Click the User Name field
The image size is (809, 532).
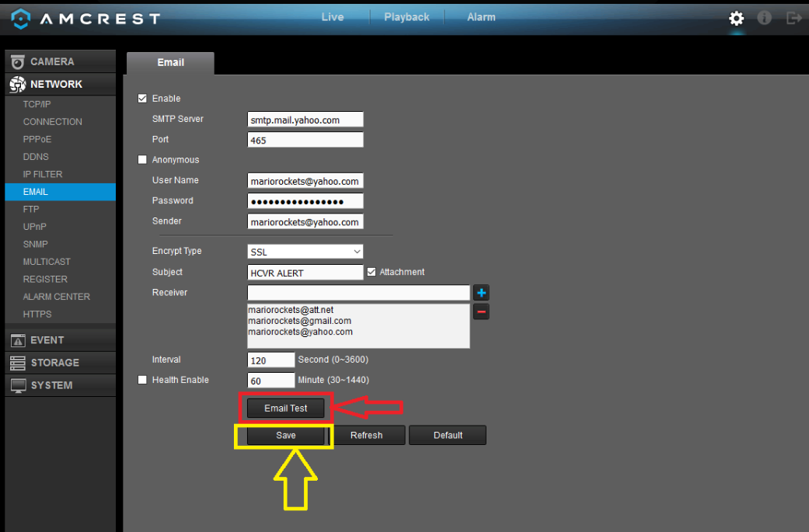click(x=305, y=181)
